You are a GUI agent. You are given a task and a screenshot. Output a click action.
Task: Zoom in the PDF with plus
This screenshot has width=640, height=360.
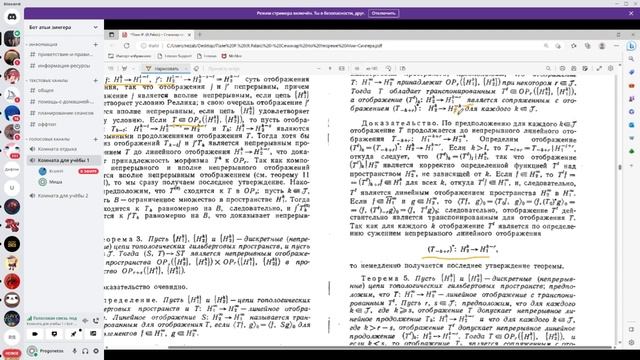(330, 69)
